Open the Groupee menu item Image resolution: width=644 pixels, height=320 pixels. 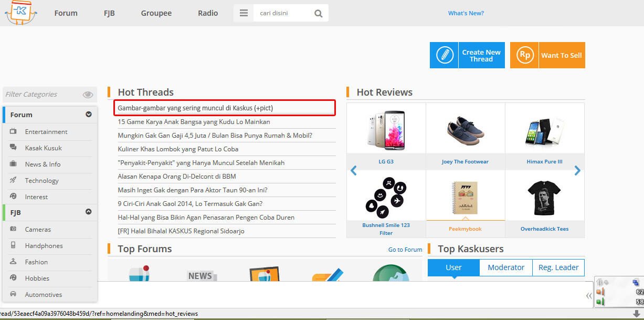[x=156, y=13]
